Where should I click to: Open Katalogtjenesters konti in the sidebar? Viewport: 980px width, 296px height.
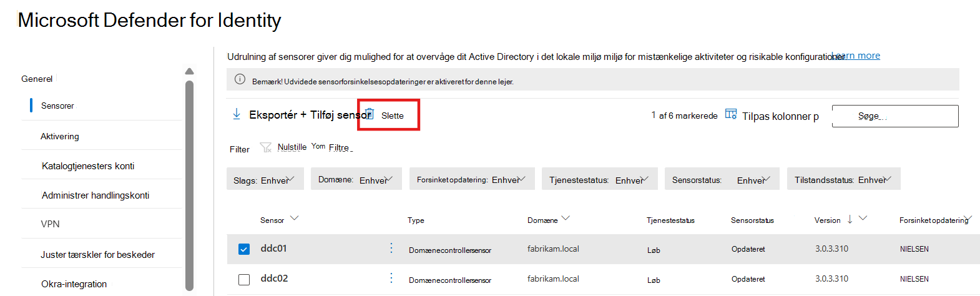point(88,165)
